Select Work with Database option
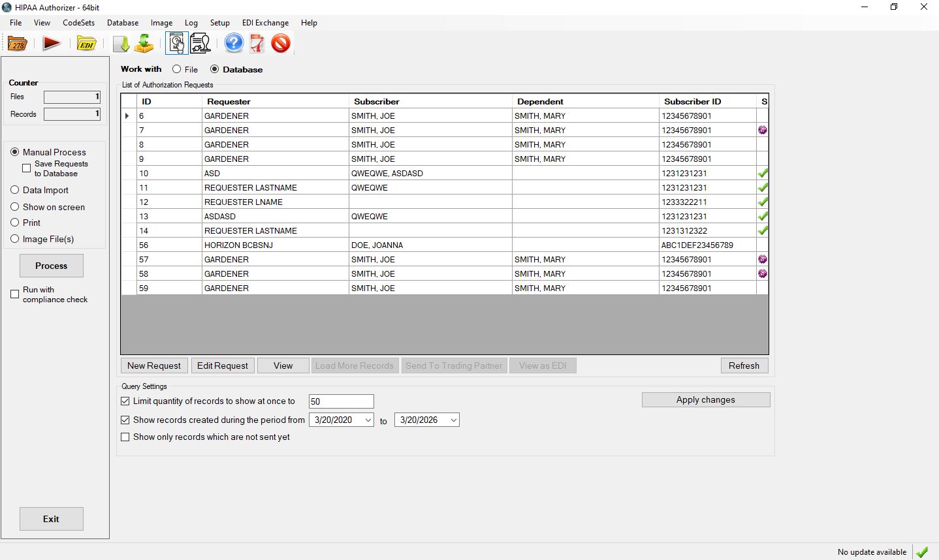The image size is (939, 560). (215, 69)
